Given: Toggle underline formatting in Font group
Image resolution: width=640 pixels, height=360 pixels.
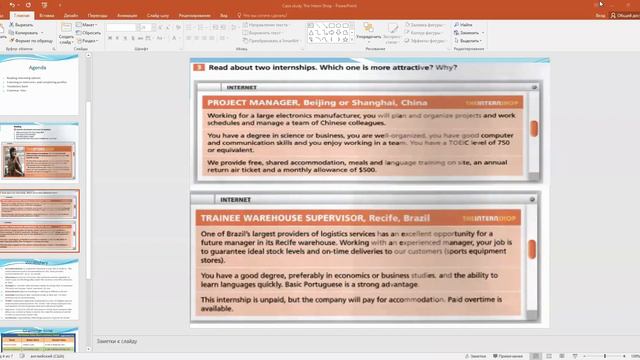Looking at the screenshot, I should click(x=125, y=38).
